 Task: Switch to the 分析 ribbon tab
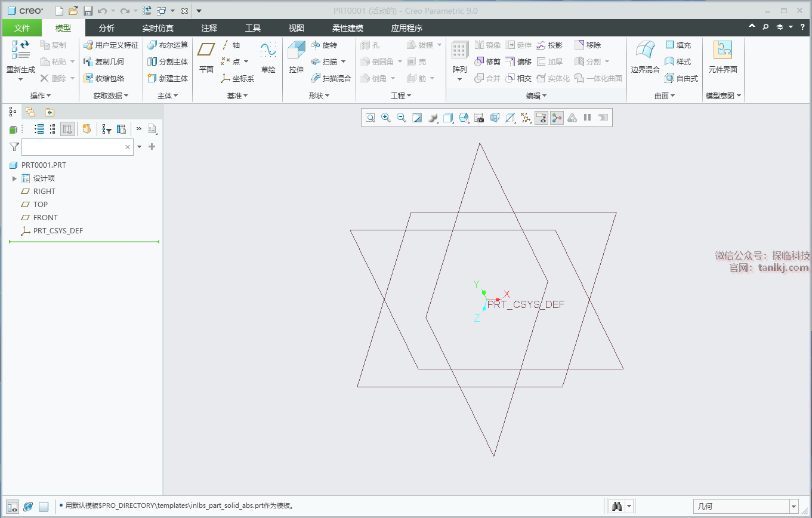pos(107,28)
